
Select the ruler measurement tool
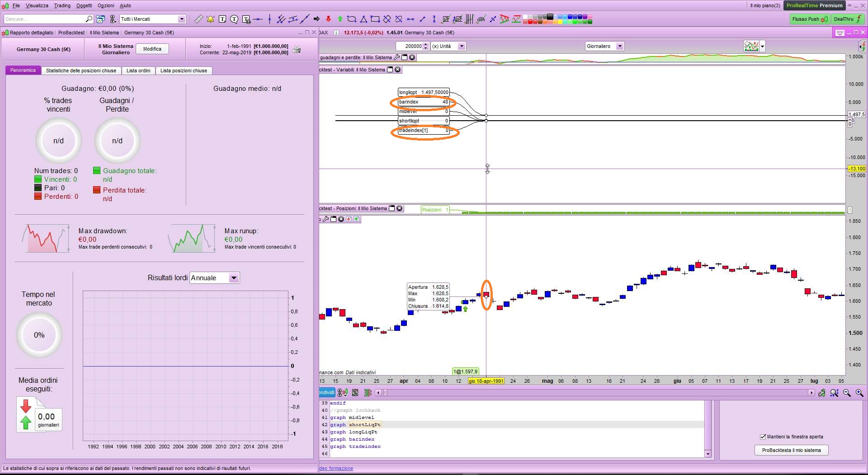[x=198, y=19]
